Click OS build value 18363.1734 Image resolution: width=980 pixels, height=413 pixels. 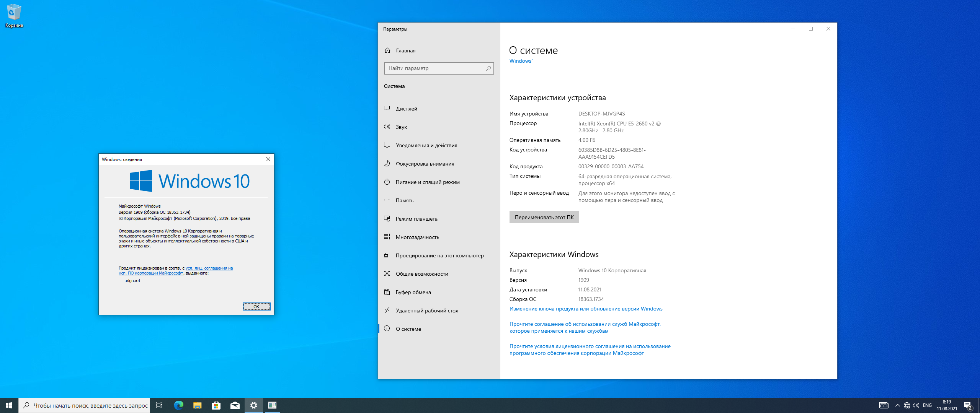point(591,299)
